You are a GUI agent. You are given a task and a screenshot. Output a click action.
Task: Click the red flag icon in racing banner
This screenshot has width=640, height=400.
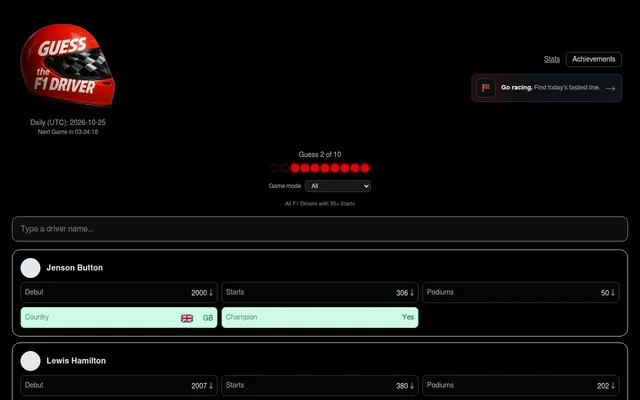pyautogui.click(x=486, y=88)
